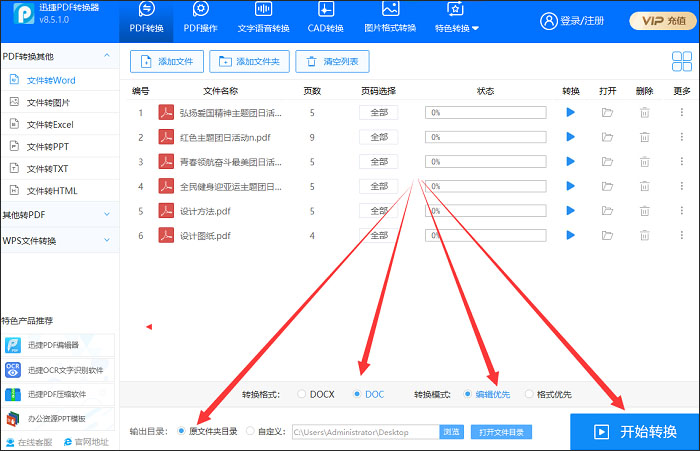
Task: Delete 设计图纸.pdf from the list
Action: click(645, 235)
